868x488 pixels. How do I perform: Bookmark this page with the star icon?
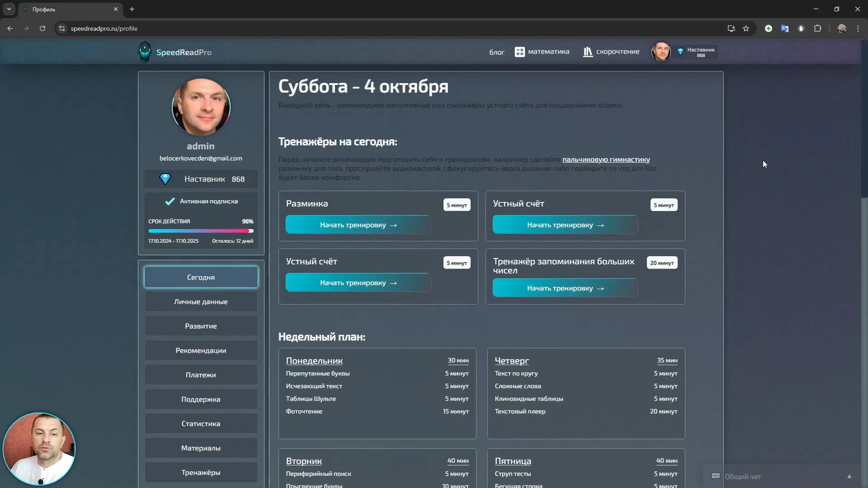[x=746, y=28]
